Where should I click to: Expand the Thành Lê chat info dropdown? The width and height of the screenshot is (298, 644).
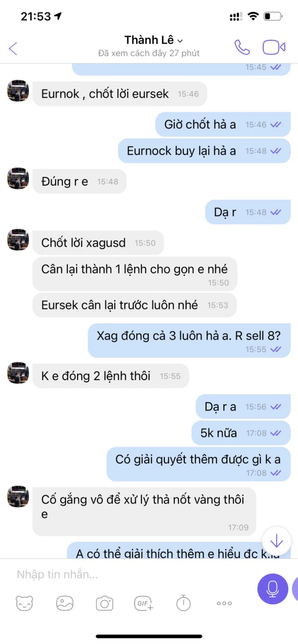coord(153,40)
